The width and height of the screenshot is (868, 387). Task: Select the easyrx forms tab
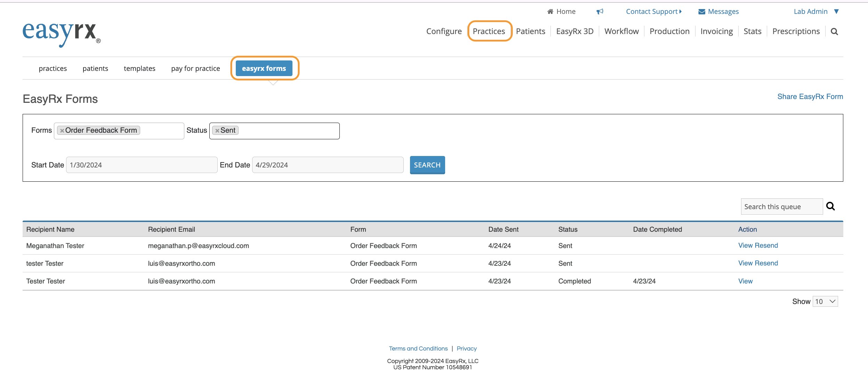point(264,68)
